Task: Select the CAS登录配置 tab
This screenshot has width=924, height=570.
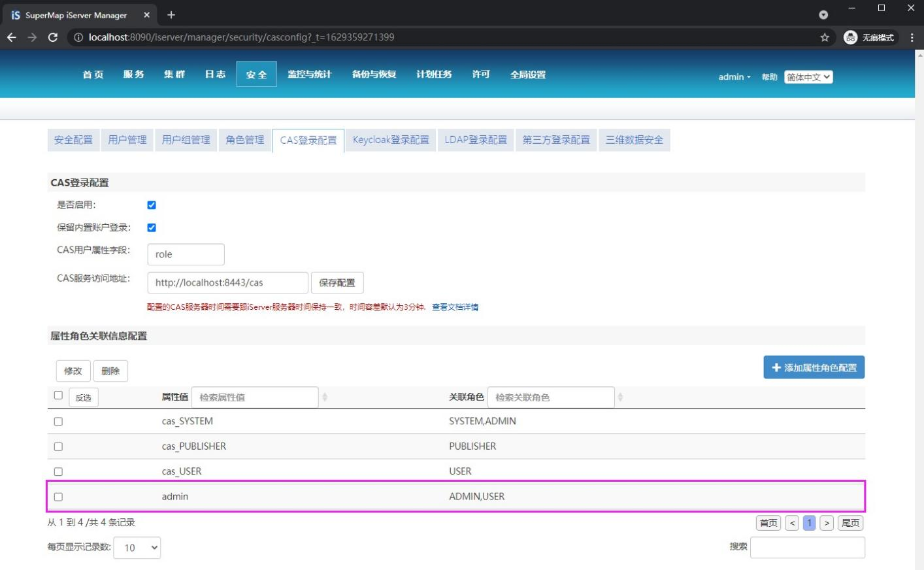Action: click(308, 141)
